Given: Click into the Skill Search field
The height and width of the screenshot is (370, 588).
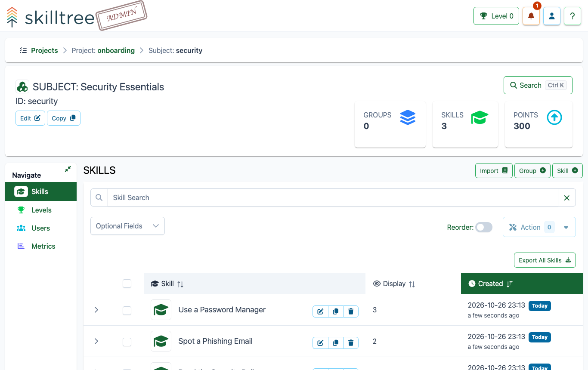Looking at the screenshot, I should click(333, 197).
